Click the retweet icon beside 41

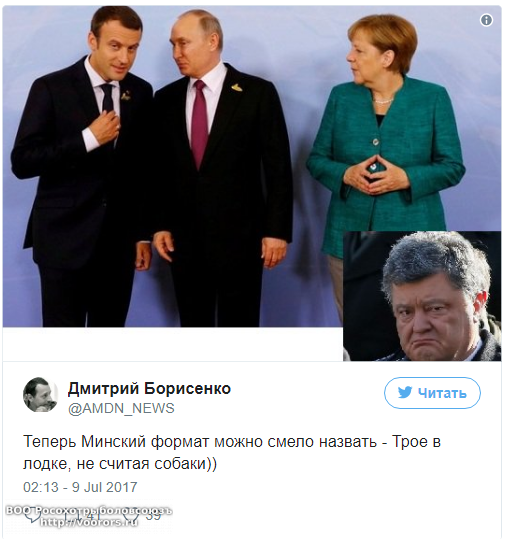click(x=72, y=517)
